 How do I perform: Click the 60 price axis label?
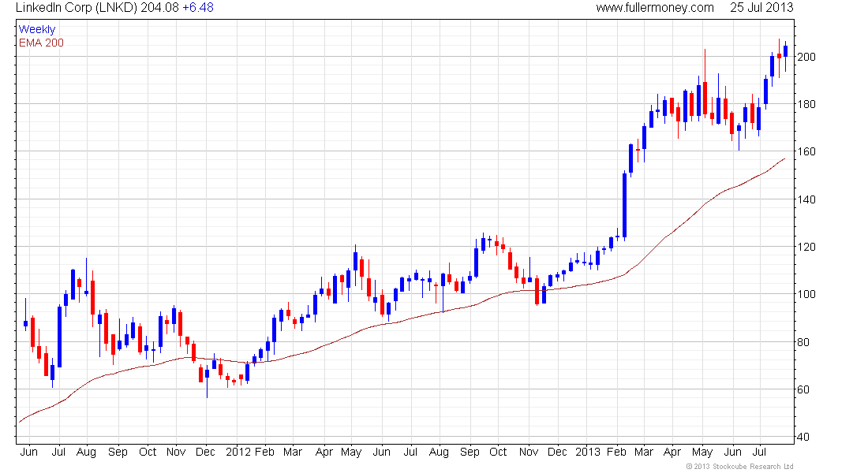coord(803,389)
